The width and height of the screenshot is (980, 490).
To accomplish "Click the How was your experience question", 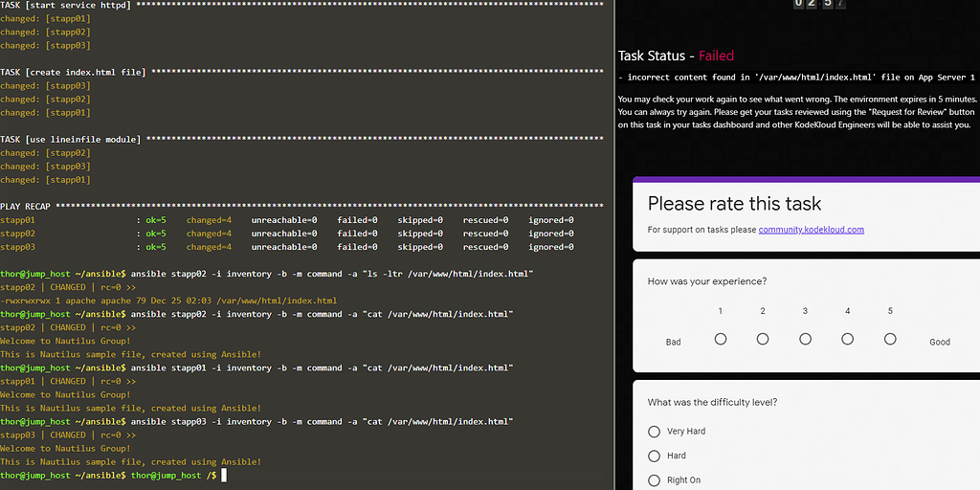I will coord(706,281).
